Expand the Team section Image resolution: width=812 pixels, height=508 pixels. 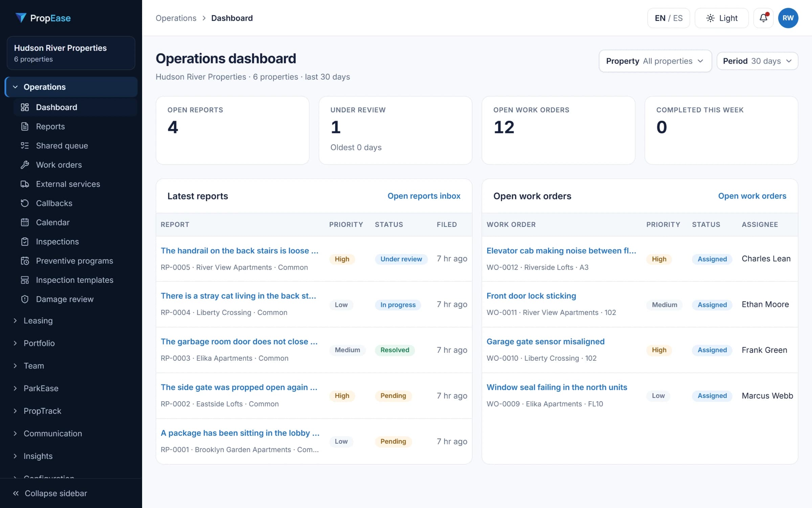click(x=71, y=366)
